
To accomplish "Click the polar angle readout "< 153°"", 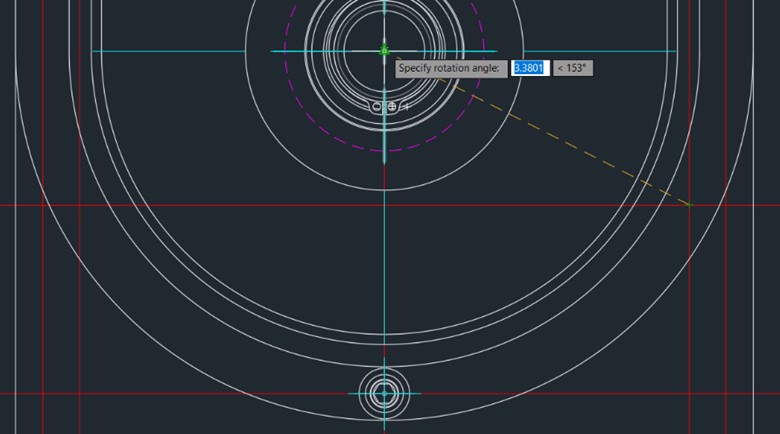I will (573, 68).
